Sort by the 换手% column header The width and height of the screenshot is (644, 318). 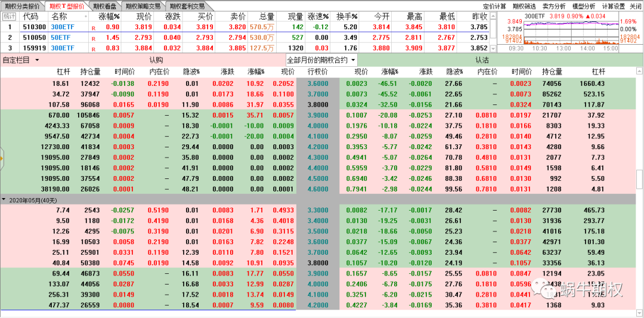click(x=347, y=17)
